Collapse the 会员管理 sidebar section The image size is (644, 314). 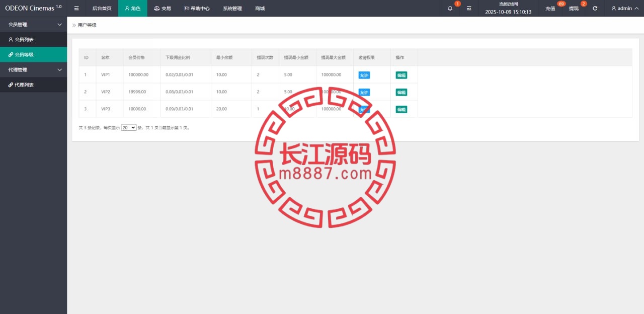point(33,24)
